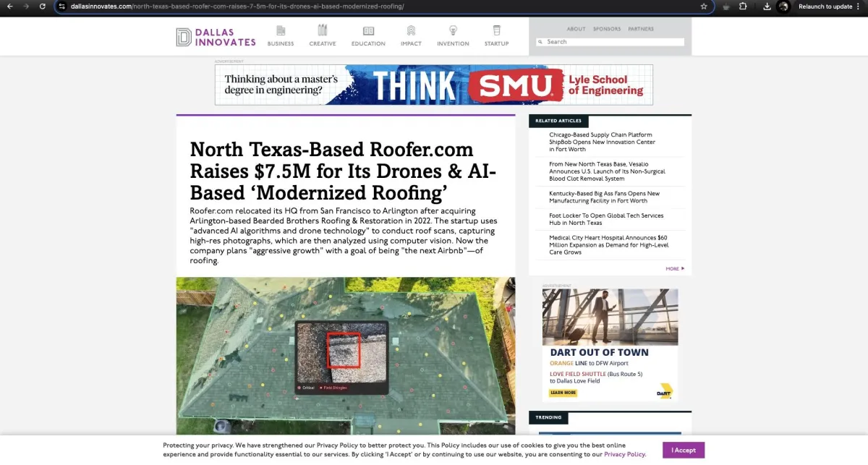Click the browser back arrow
868x465 pixels.
[10, 7]
